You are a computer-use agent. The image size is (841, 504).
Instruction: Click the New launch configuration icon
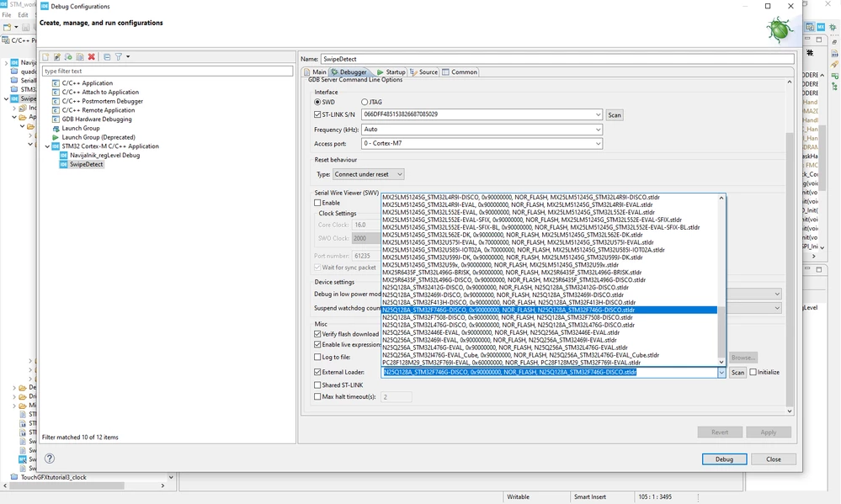click(x=45, y=57)
